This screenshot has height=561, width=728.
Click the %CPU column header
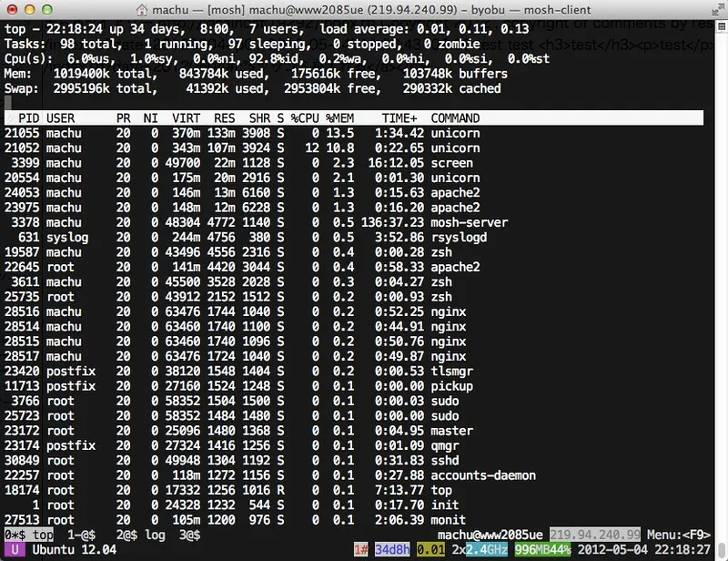tap(305, 118)
